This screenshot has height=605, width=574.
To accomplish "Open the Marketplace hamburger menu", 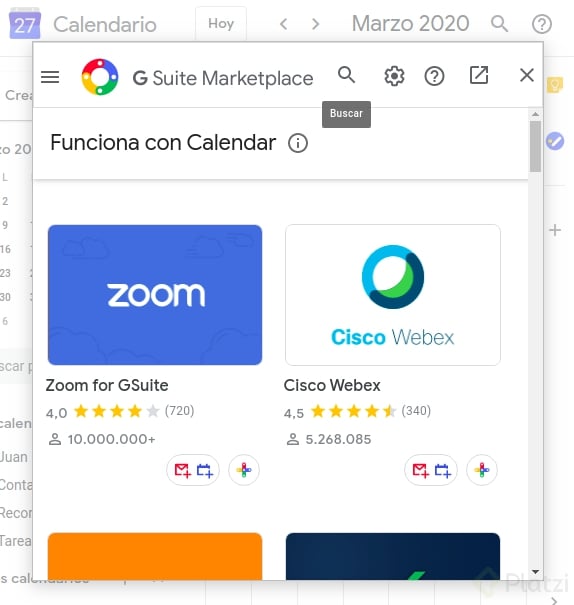I will (50, 77).
